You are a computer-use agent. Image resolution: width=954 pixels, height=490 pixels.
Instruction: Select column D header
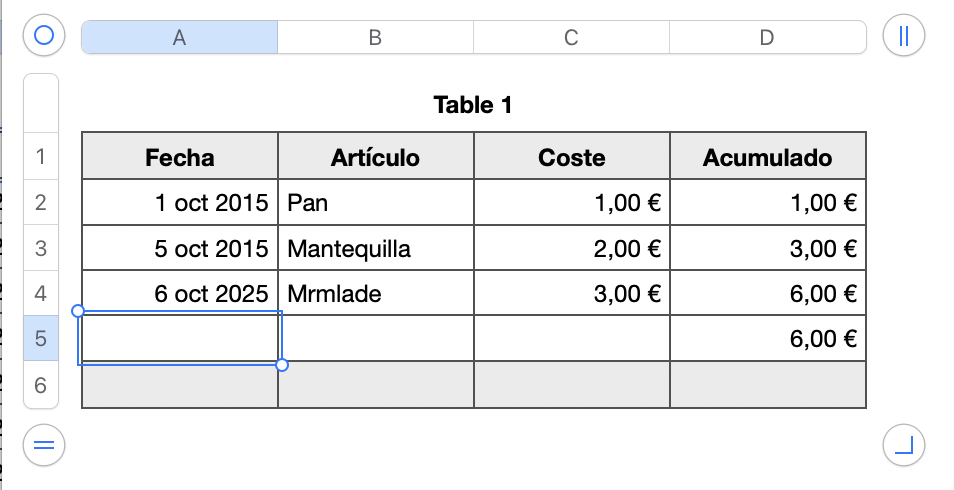[x=767, y=37]
